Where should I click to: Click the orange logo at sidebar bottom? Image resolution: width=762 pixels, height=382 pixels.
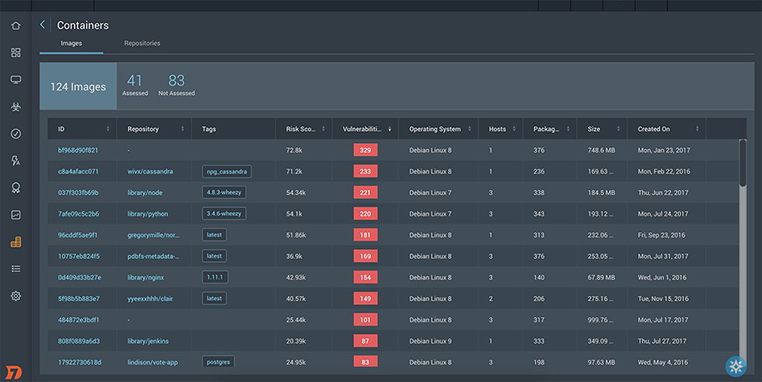(x=14, y=372)
